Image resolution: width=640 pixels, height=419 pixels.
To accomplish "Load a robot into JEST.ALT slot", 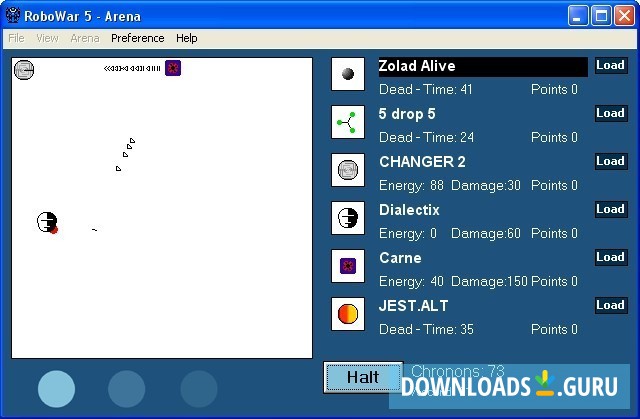I will 611,305.
